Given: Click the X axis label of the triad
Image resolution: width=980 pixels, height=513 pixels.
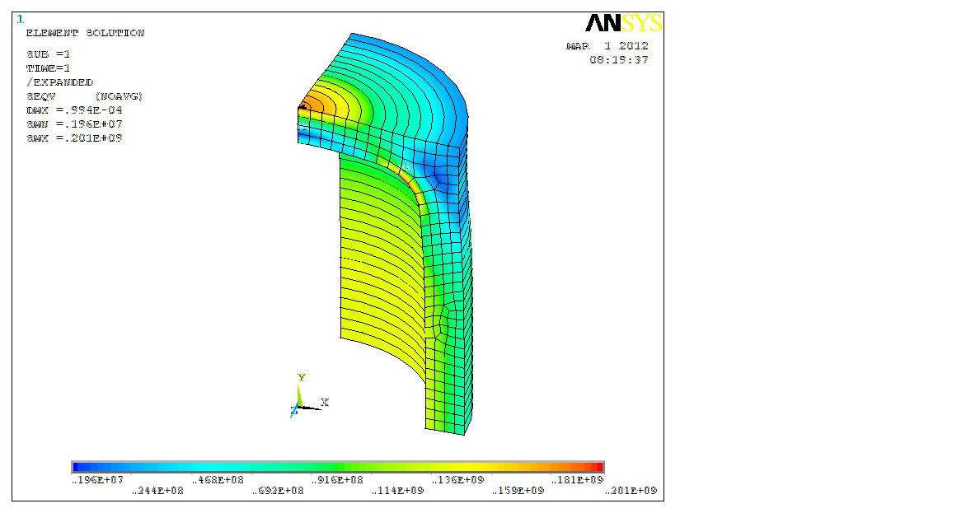Looking at the screenshot, I should (325, 403).
